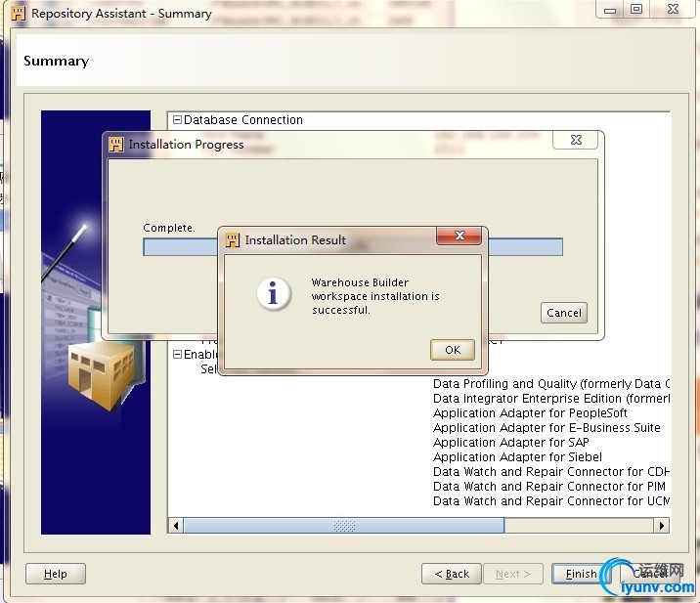Select 'Data Integrator Enterprise Edition' row
This screenshot has width=700, height=603.
coord(550,398)
